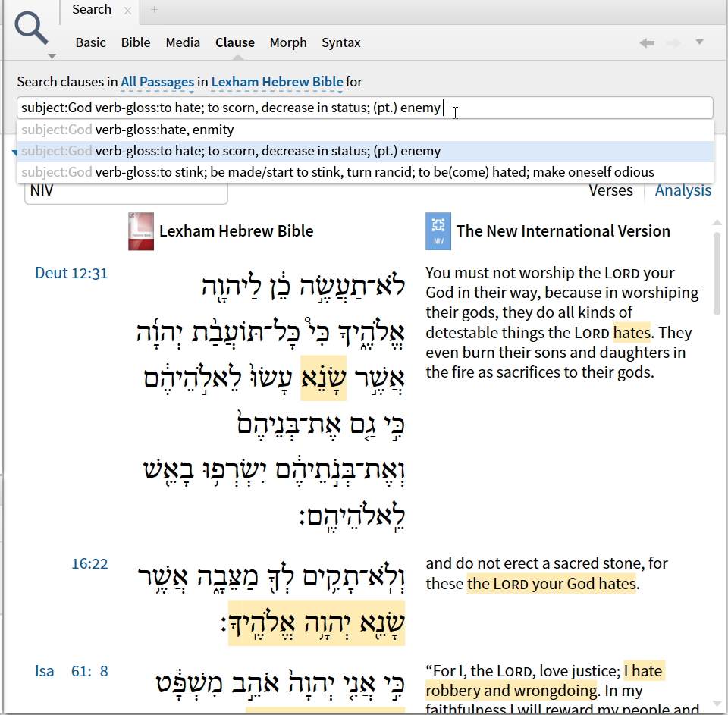Open the 16:22 verse reference
728x715 pixels.
pos(89,563)
